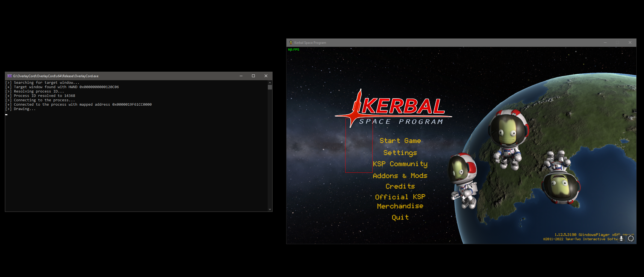Click the 'Searching for target window...' console line
The height and width of the screenshot is (277, 644).
coord(42,83)
